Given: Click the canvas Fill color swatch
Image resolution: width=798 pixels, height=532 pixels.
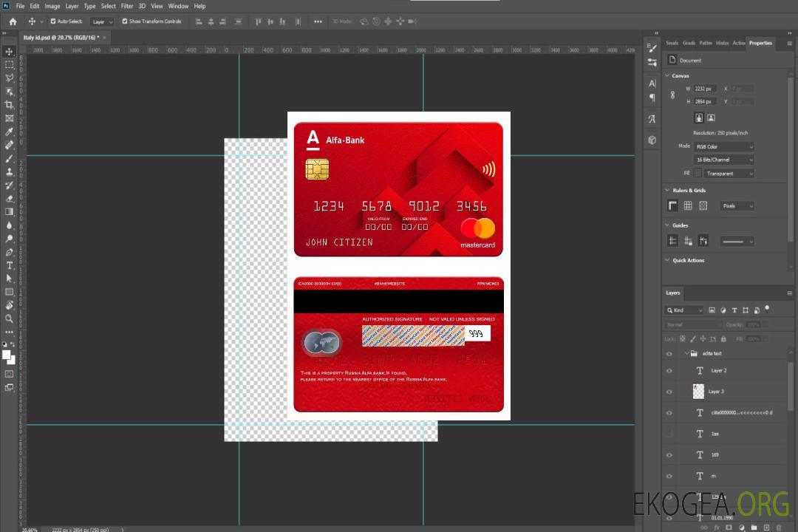Looking at the screenshot, I should click(698, 174).
